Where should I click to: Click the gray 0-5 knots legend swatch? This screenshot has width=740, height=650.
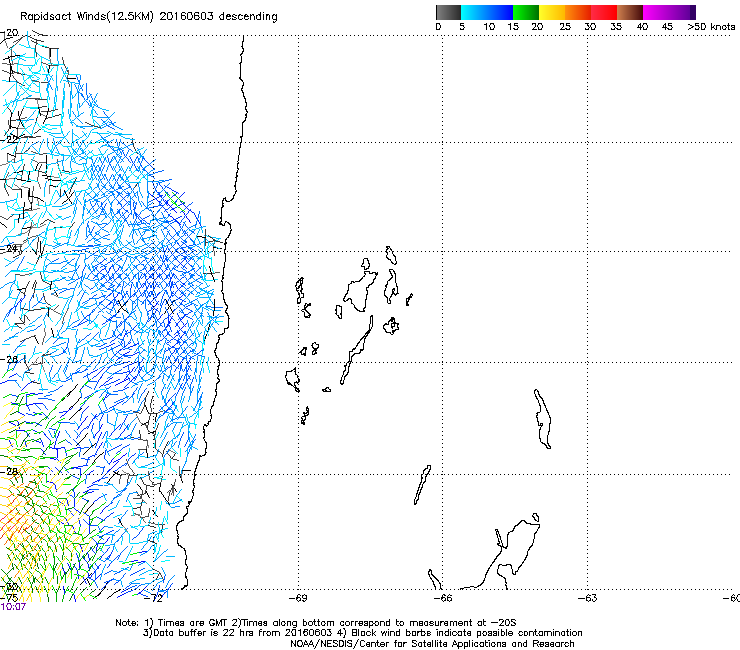pos(448,12)
